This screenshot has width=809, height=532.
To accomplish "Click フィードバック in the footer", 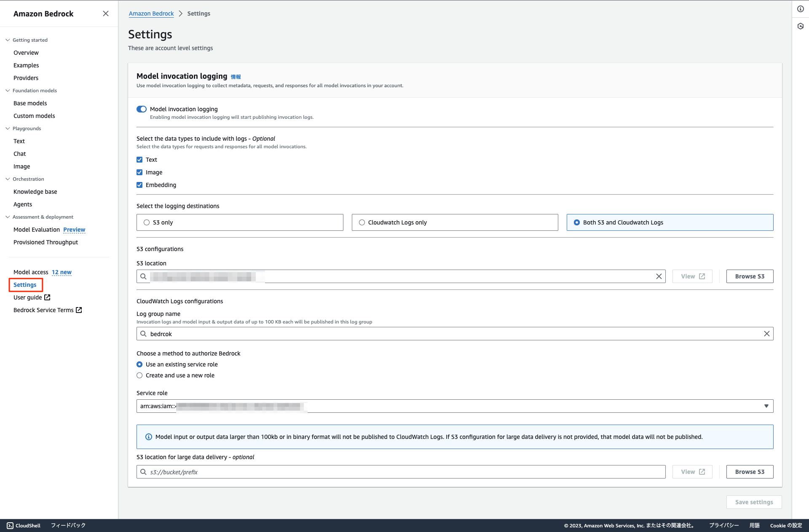I will pos(68,525).
